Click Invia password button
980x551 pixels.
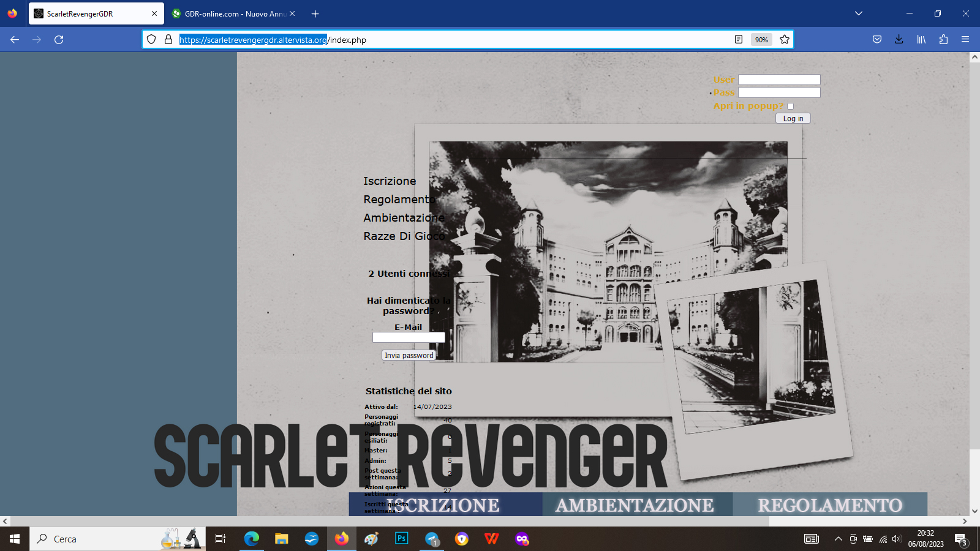click(x=409, y=355)
